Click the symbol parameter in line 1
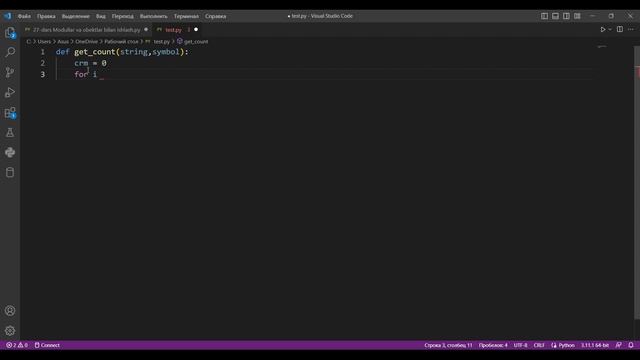The height and width of the screenshot is (360, 640). point(166,52)
